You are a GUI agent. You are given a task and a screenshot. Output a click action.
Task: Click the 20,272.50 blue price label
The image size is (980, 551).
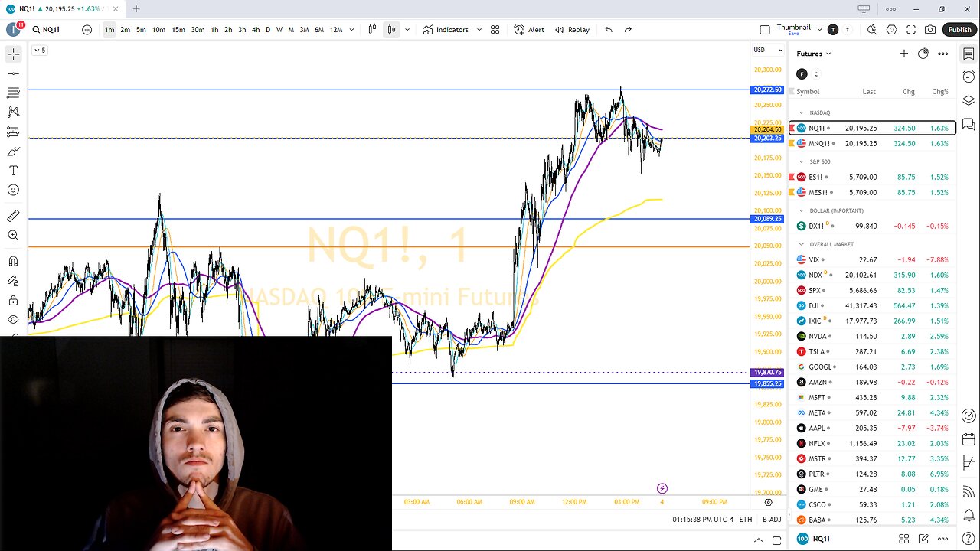(x=768, y=90)
